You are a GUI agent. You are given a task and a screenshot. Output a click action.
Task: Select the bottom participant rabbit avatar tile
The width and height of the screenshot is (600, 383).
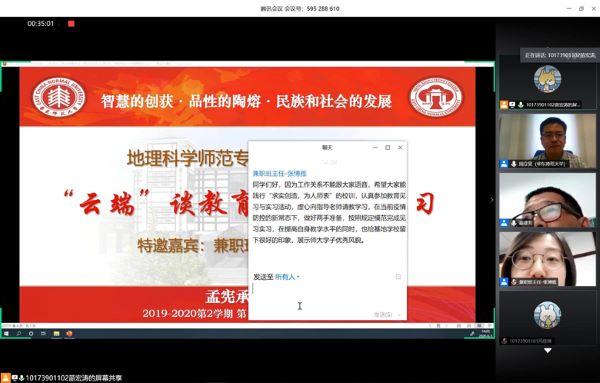548,318
